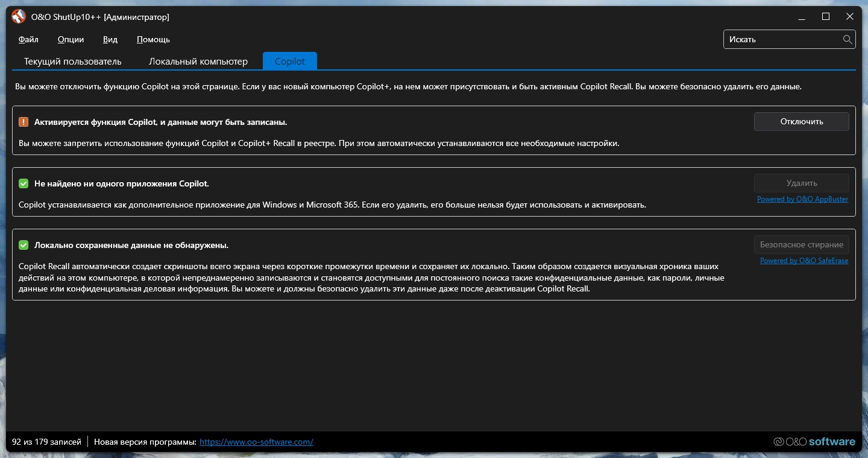Viewport: 868px width, 458px height.
Task: Open the Powered by O&O SafeErase link
Action: (804, 261)
